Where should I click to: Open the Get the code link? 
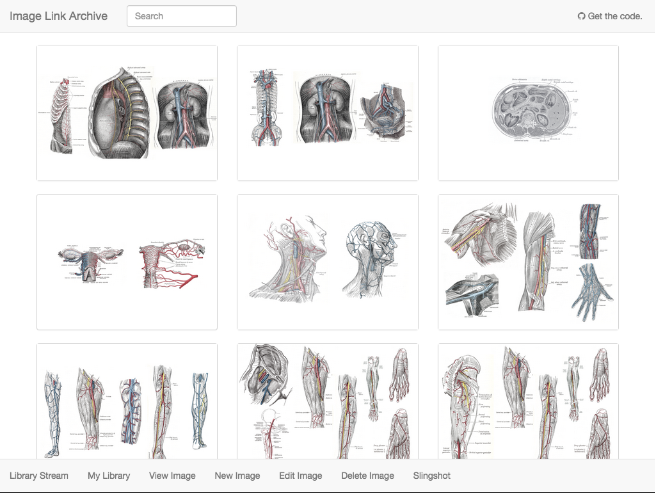[610, 16]
